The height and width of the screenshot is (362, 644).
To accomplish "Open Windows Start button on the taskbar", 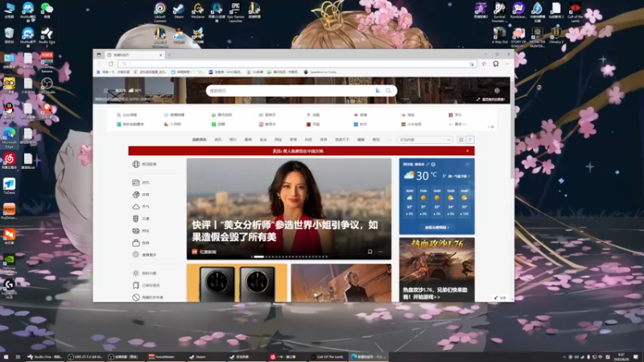I will 6,357.
